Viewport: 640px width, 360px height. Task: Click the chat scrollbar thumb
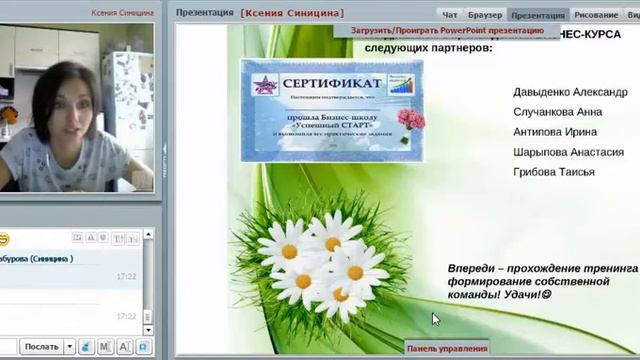pyautogui.click(x=148, y=317)
